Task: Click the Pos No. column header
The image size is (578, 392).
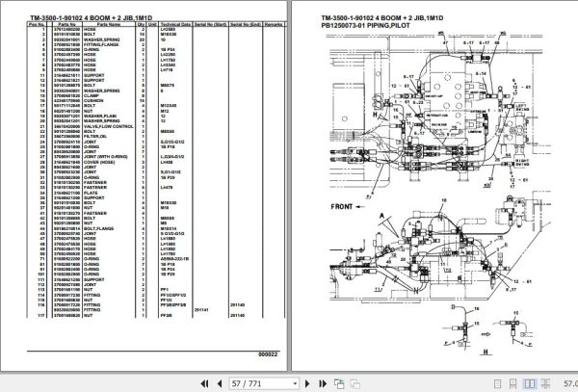Action: pyautogui.click(x=37, y=24)
